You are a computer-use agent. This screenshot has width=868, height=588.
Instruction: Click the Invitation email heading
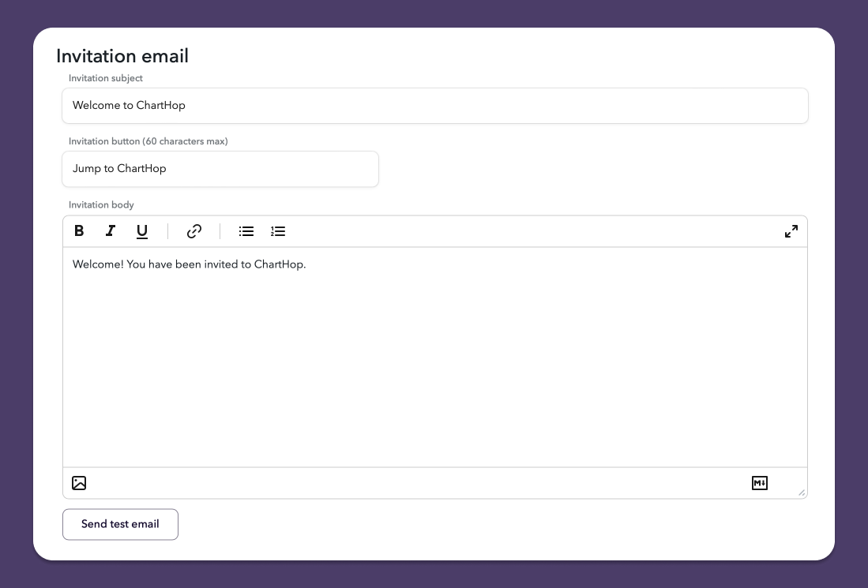point(122,56)
